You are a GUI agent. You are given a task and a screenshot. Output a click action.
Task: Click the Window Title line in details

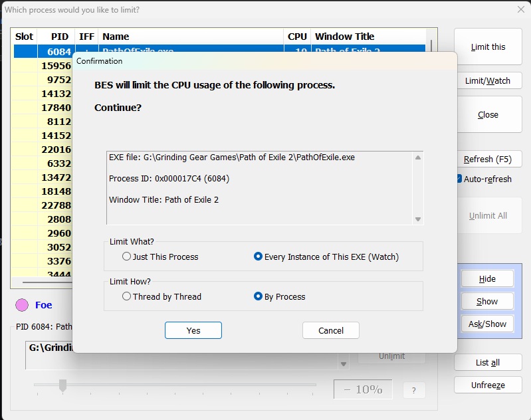click(164, 200)
